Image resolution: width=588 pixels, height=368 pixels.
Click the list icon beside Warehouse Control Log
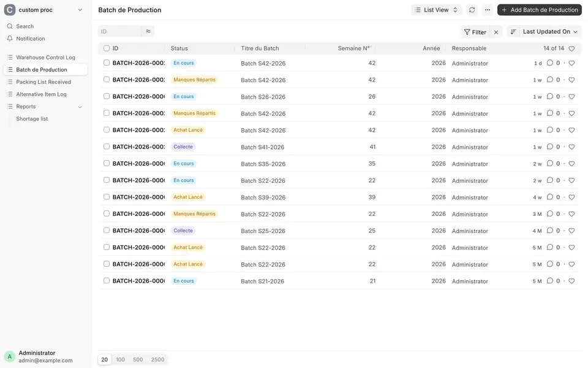(10, 58)
